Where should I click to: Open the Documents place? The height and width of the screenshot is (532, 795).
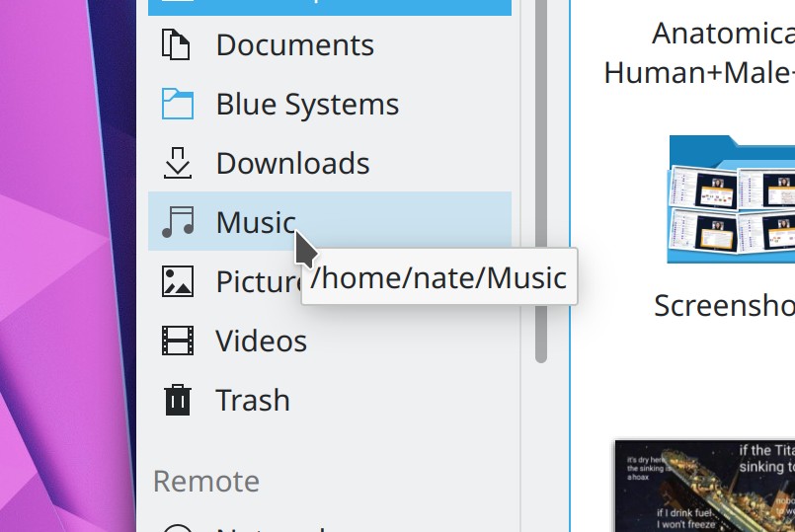coord(294,45)
